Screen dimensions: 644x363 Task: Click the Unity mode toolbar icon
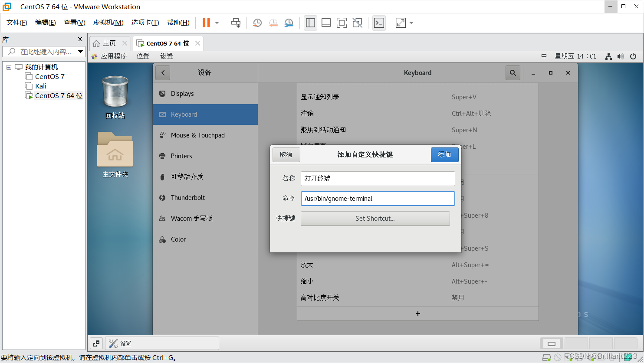[x=358, y=23]
